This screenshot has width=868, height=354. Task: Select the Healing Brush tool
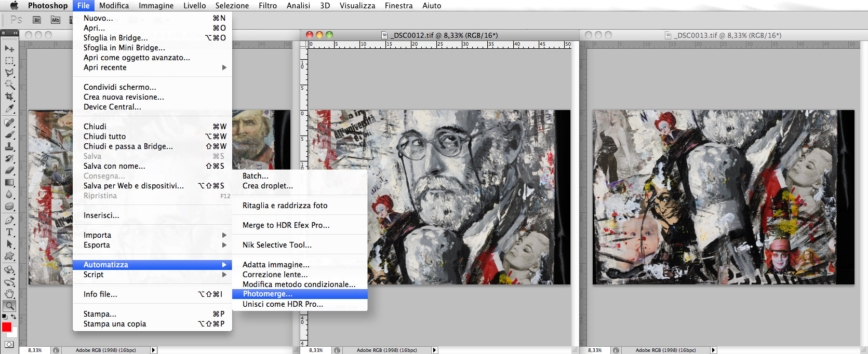coord(9,122)
